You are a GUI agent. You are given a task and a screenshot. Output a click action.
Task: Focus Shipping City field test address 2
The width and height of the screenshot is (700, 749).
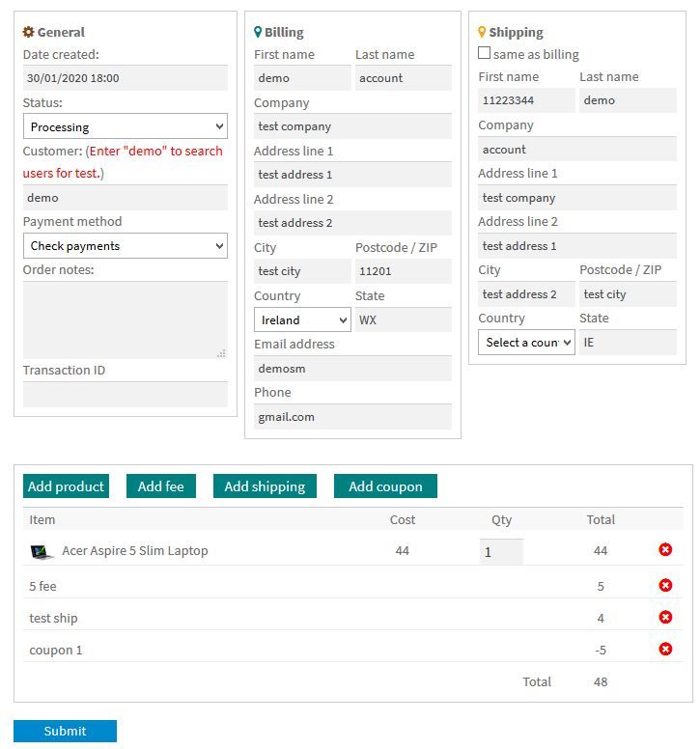click(x=526, y=293)
